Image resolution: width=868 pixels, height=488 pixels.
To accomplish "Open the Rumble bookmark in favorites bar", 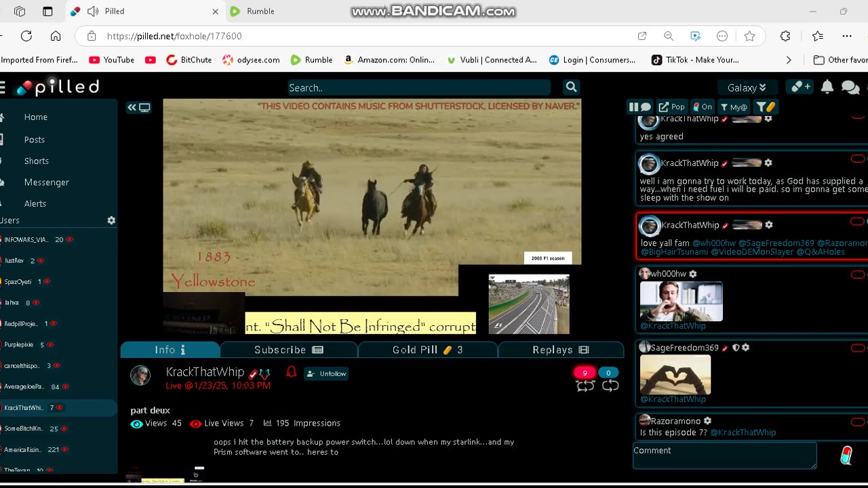I will coord(311,60).
